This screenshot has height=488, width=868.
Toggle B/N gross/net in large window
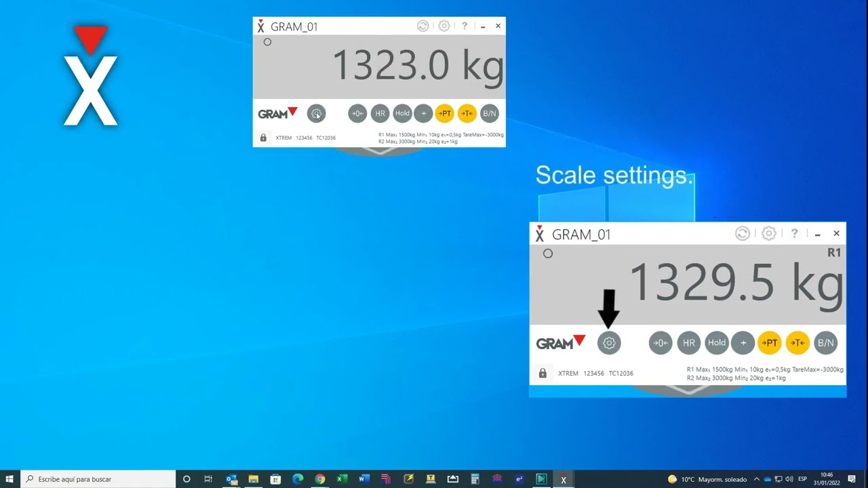coord(825,343)
